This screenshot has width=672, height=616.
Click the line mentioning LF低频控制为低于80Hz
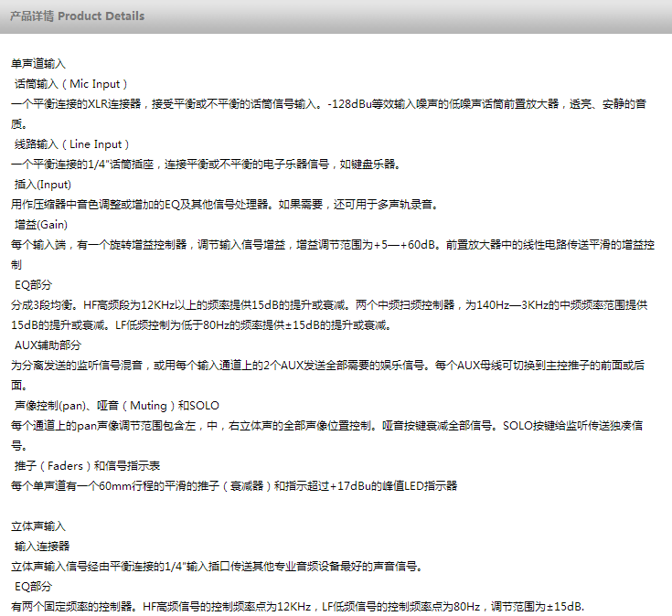pos(201,325)
